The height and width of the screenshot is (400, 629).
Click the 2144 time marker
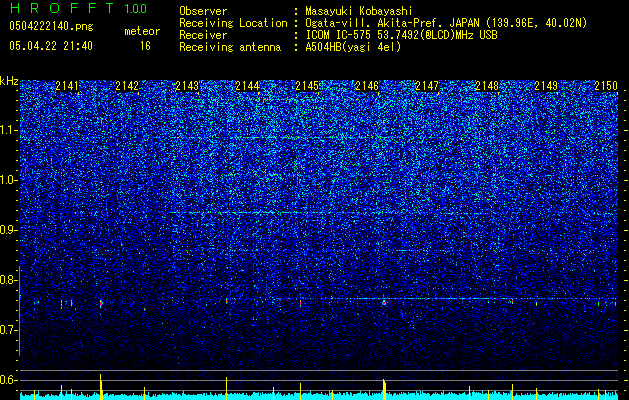[x=247, y=86]
